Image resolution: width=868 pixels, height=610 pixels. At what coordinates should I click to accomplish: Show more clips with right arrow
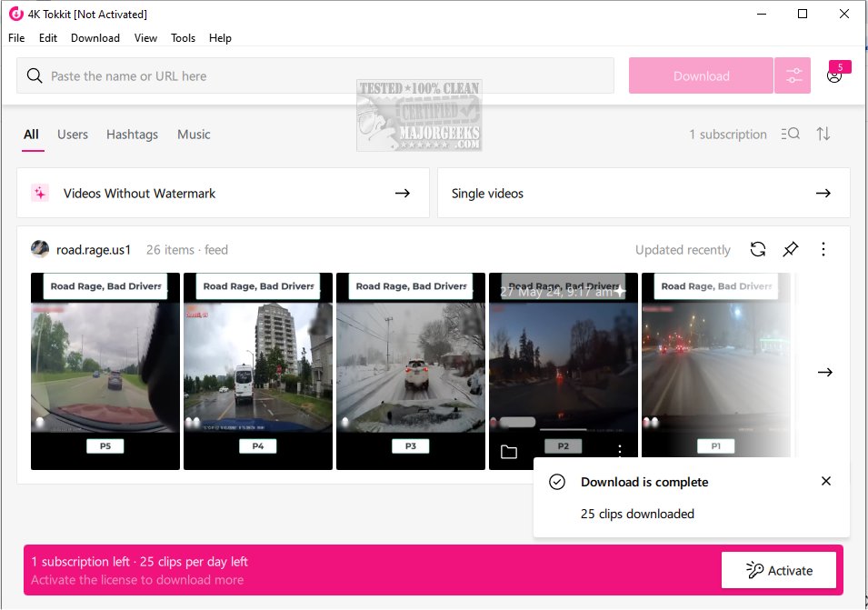click(x=824, y=372)
